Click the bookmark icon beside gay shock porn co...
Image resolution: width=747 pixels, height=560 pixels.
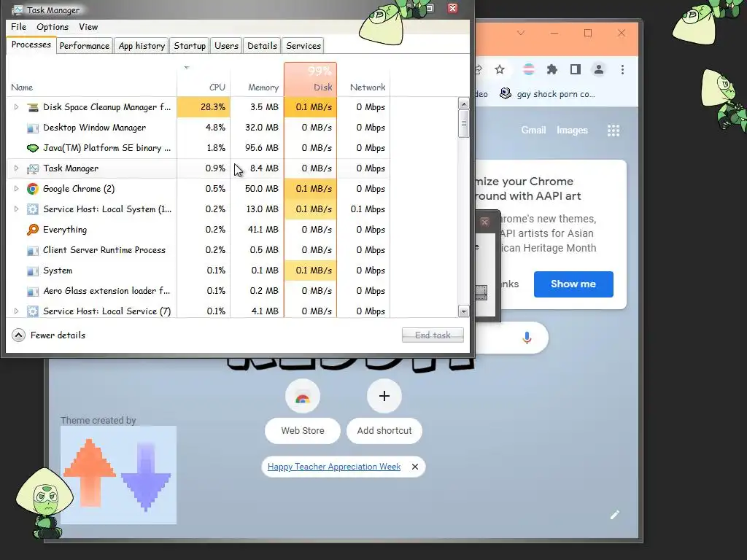pos(506,93)
